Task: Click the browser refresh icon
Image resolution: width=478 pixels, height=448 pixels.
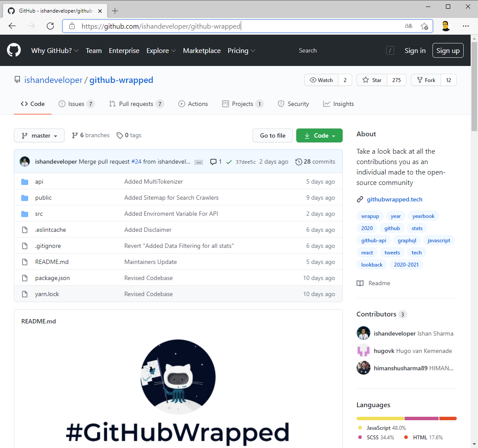Action: click(50, 26)
